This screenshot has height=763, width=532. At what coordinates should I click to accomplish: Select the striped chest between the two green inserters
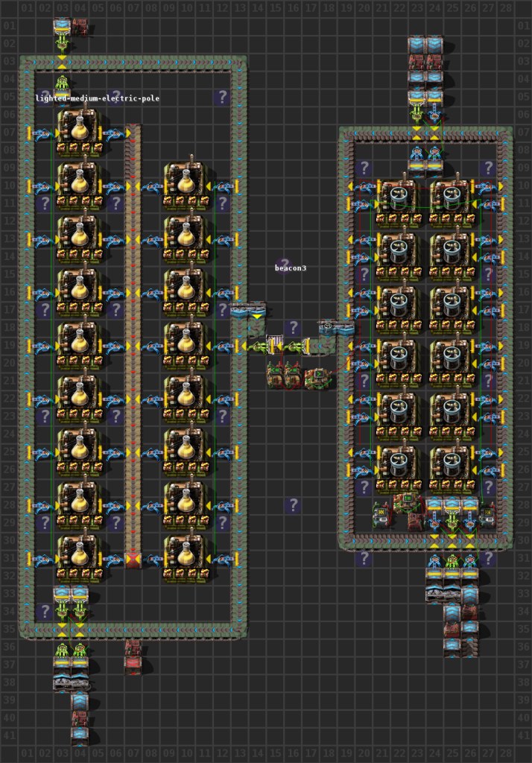click(x=274, y=346)
